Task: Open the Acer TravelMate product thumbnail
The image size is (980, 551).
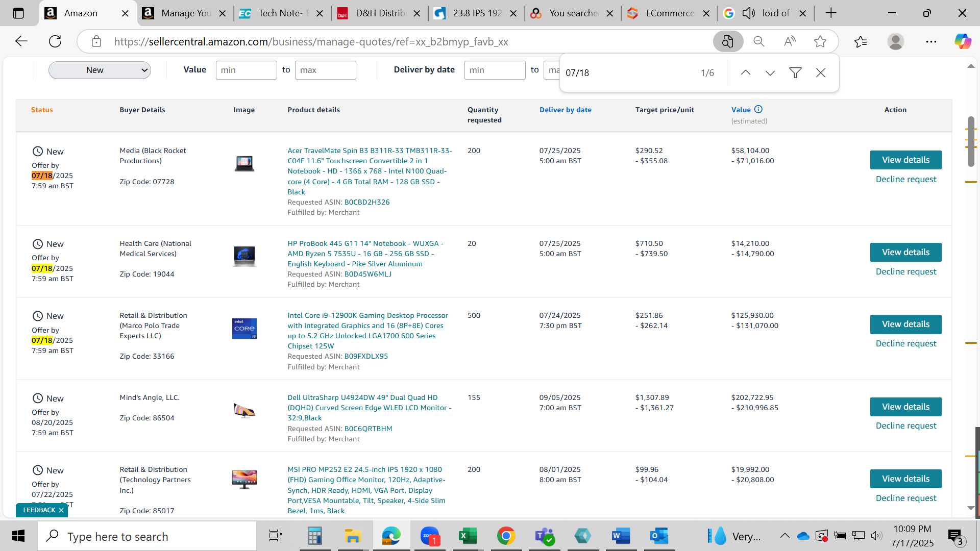Action: pos(244,163)
